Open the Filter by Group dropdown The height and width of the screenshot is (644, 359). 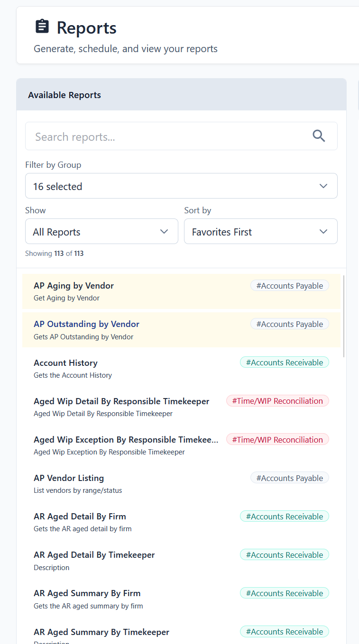pos(181,186)
